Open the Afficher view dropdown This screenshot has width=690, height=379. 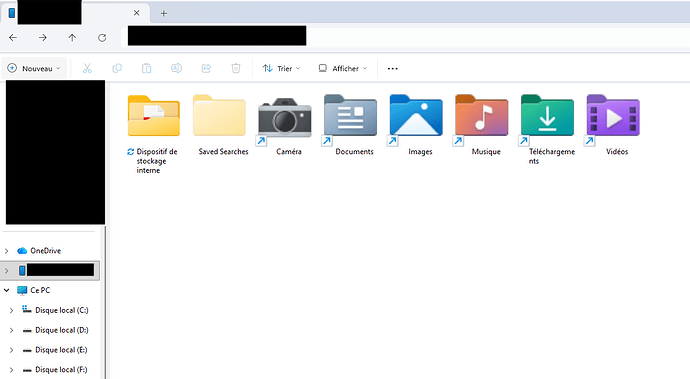point(342,68)
